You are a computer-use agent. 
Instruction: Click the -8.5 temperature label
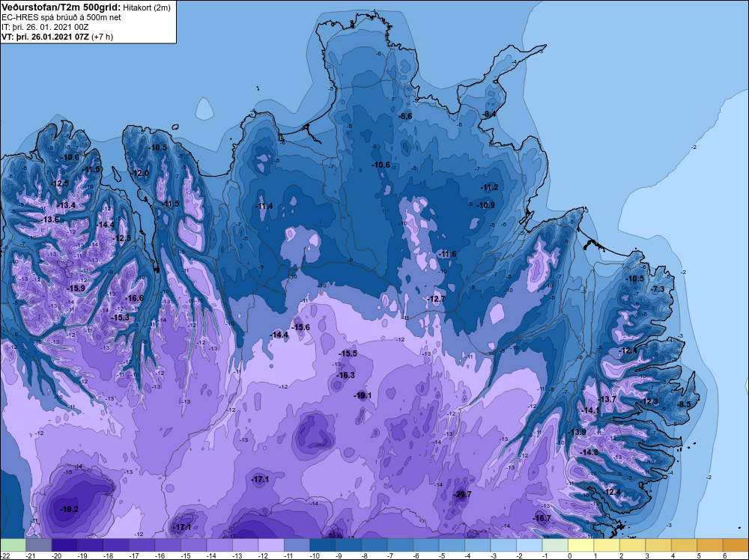pos(684,404)
